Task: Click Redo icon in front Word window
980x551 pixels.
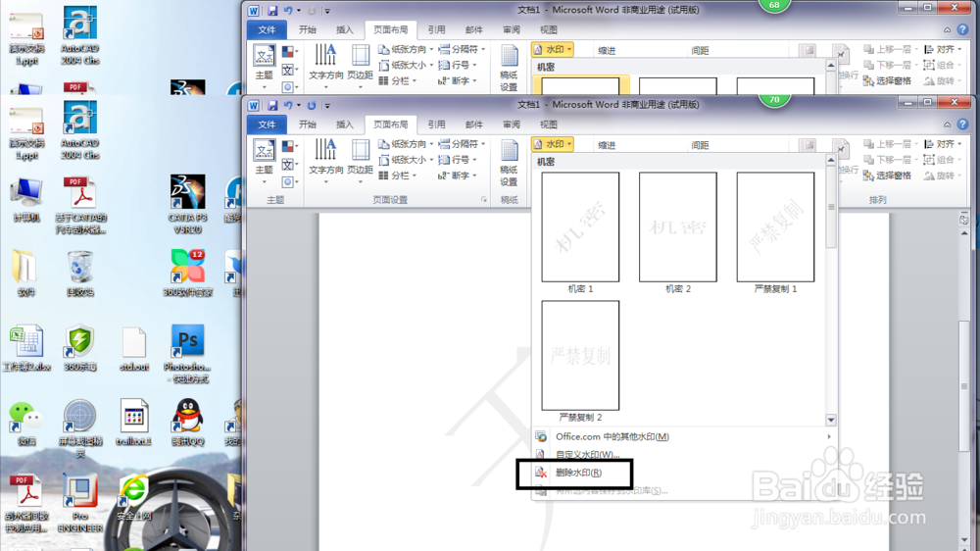Action: pos(312,105)
